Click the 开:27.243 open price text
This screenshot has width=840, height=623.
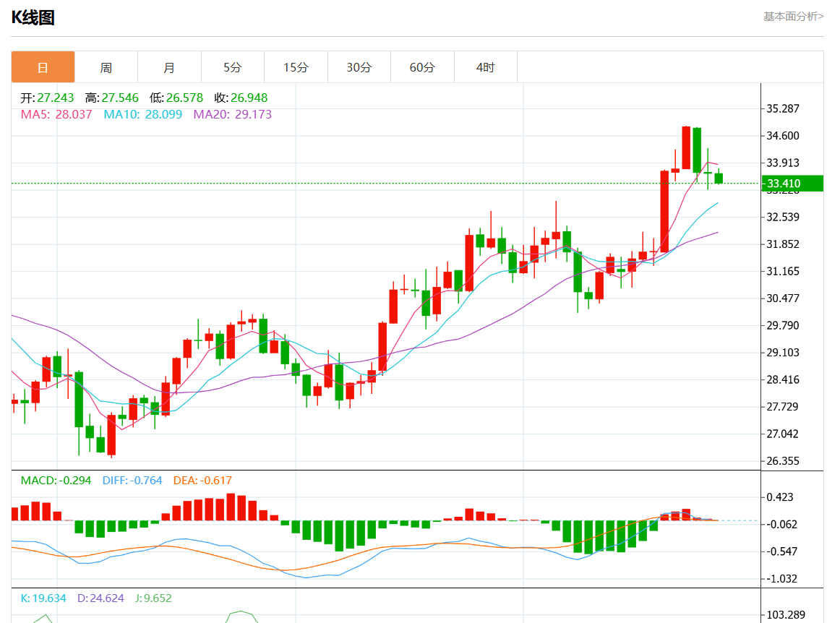coord(47,98)
